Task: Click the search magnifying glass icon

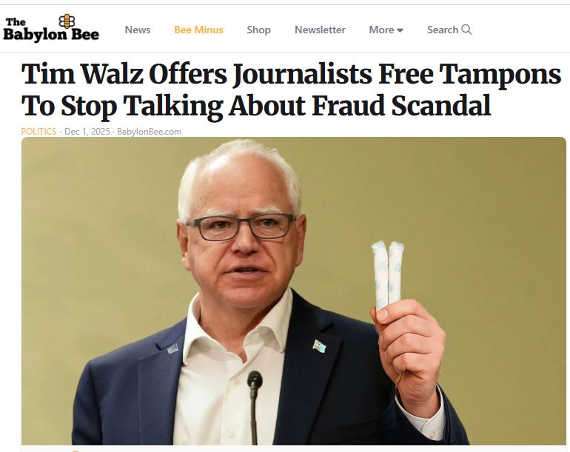Action: pyautogui.click(x=466, y=29)
